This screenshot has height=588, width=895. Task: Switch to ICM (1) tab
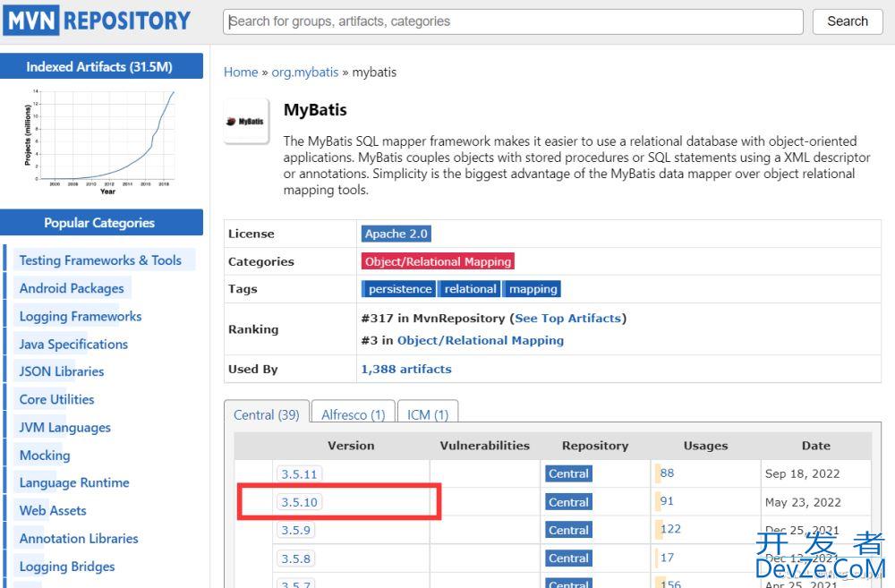pyautogui.click(x=428, y=413)
